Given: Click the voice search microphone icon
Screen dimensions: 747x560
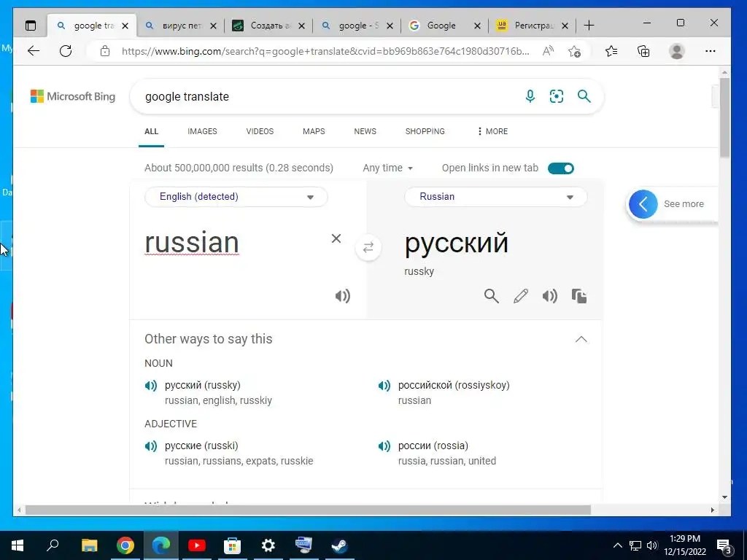Looking at the screenshot, I should (530, 96).
